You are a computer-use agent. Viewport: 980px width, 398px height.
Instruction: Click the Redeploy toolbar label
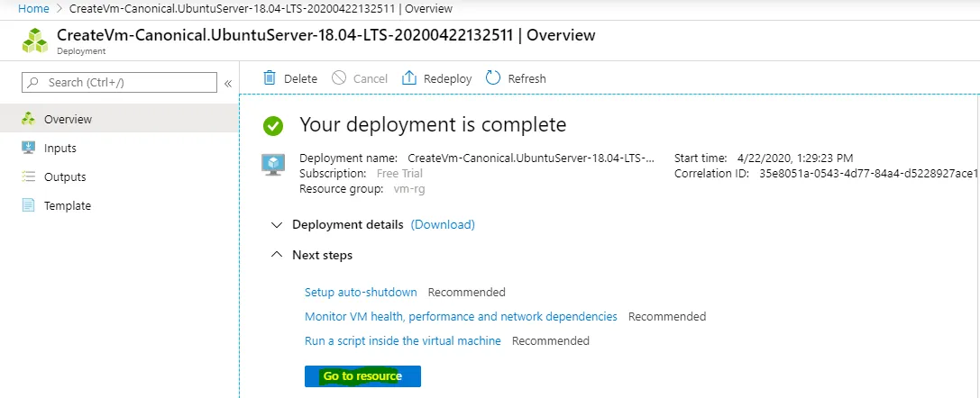[447, 78]
